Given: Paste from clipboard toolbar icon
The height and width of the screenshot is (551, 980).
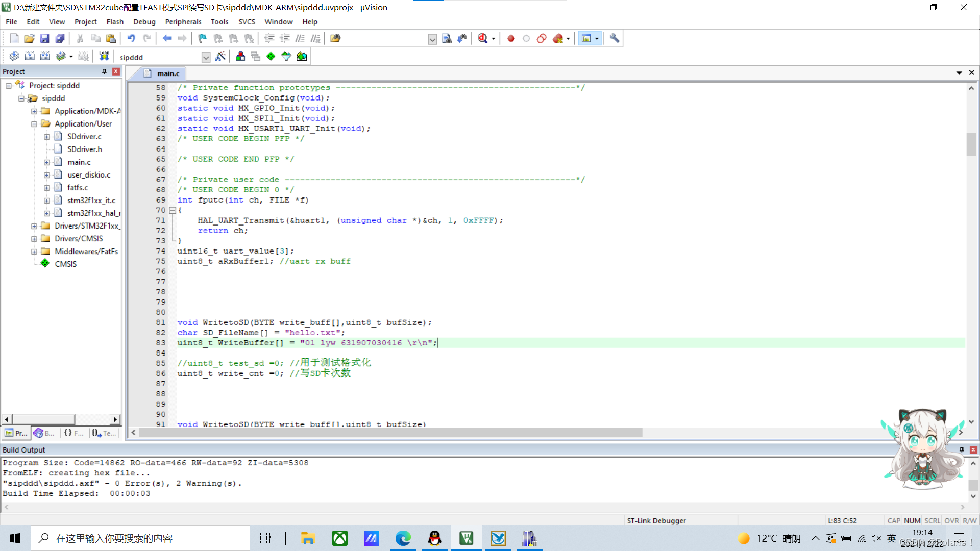Looking at the screenshot, I should tap(111, 38).
